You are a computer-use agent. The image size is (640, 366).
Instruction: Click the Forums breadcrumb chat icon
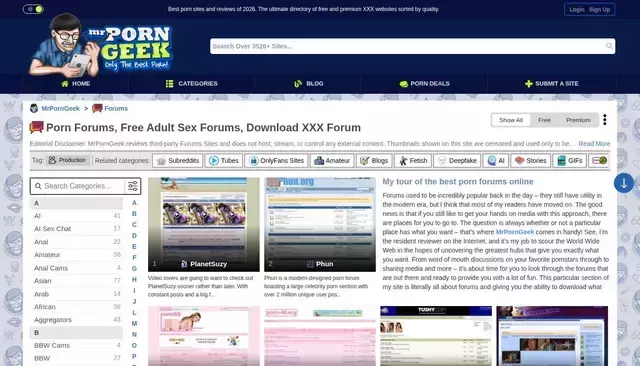tap(97, 108)
